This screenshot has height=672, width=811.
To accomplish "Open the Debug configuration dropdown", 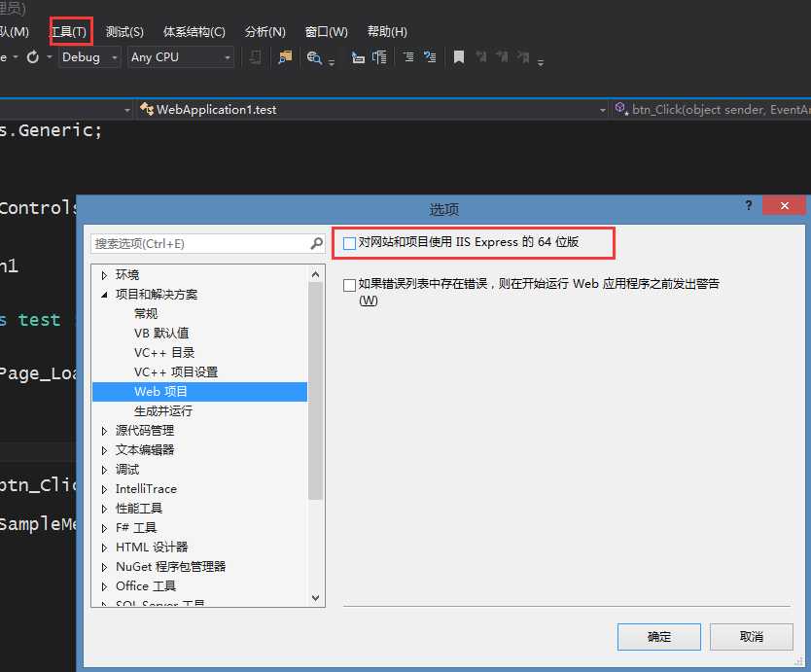I will [x=89, y=57].
